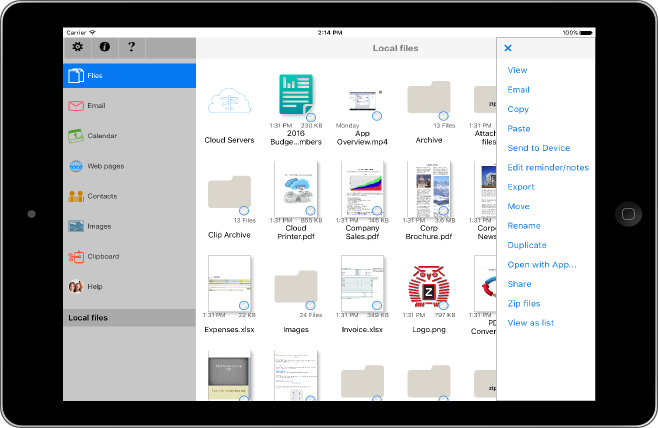Viewport: 658px width, 428px height.
Task: Choose View in the actions menu
Action: [x=517, y=70]
